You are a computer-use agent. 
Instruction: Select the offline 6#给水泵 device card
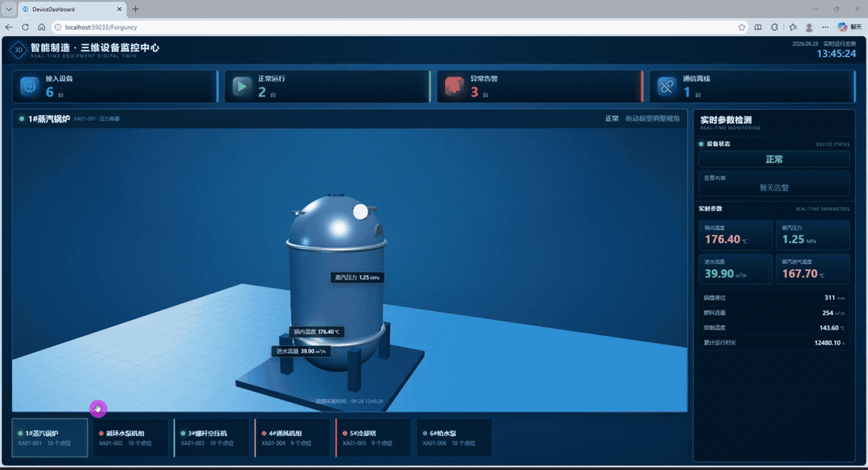click(x=454, y=438)
